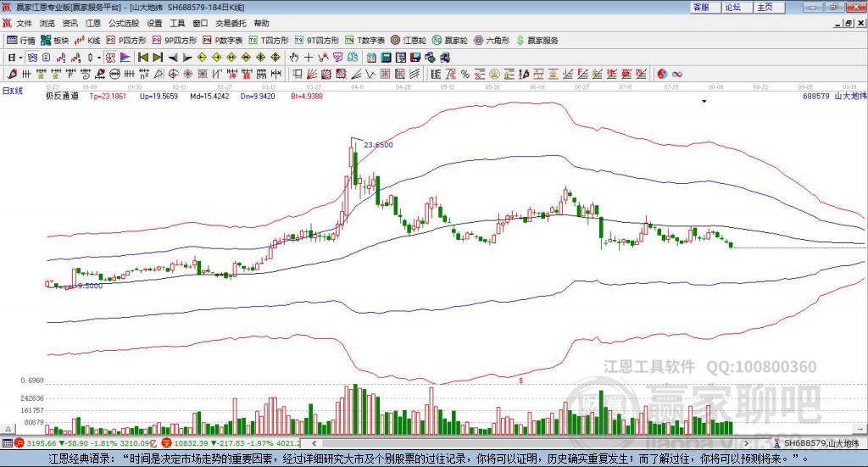
Task: Open the 帮助 menu
Action: 261,23
